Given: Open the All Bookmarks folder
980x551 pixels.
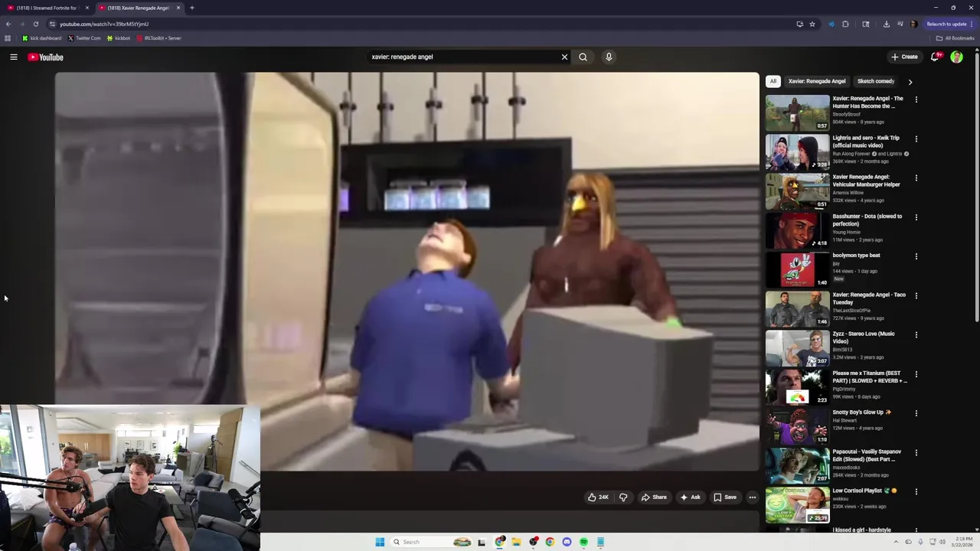Looking at the screenshot, I should [955, 38].
